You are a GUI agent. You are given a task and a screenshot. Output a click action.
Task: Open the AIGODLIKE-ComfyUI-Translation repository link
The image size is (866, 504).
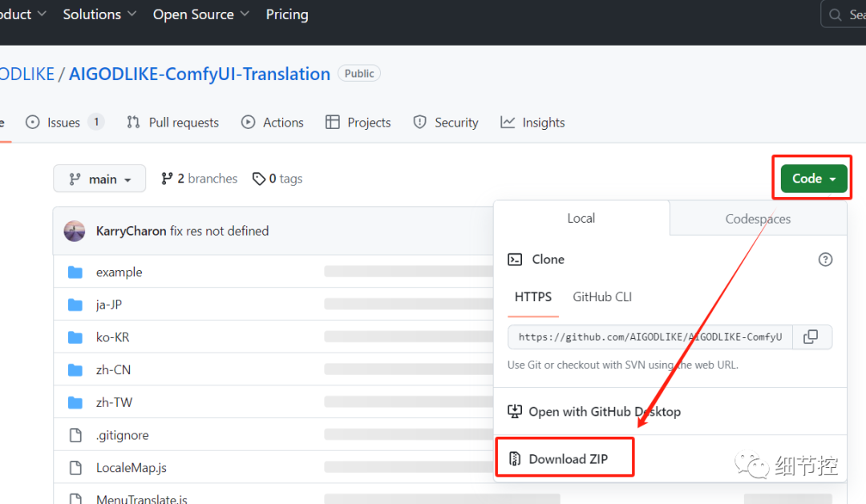click(x=200, y=74)
